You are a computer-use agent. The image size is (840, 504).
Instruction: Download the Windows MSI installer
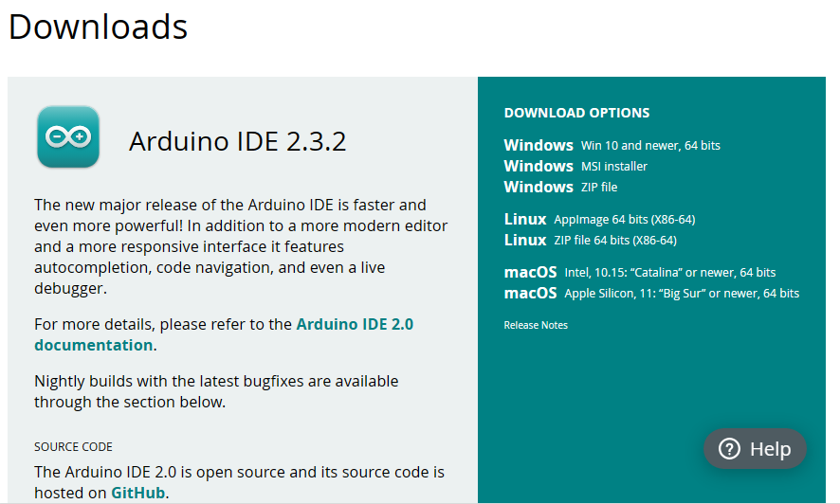pos(575,166)
